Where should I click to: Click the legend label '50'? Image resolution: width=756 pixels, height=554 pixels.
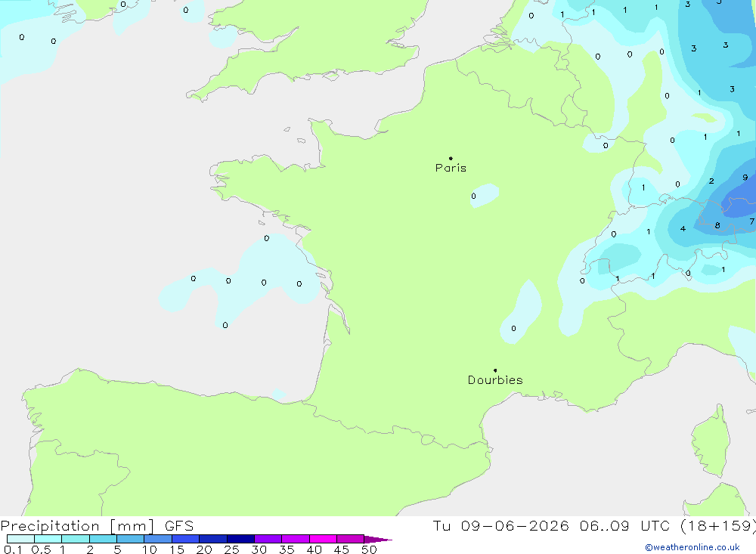(x=369, y=549)
